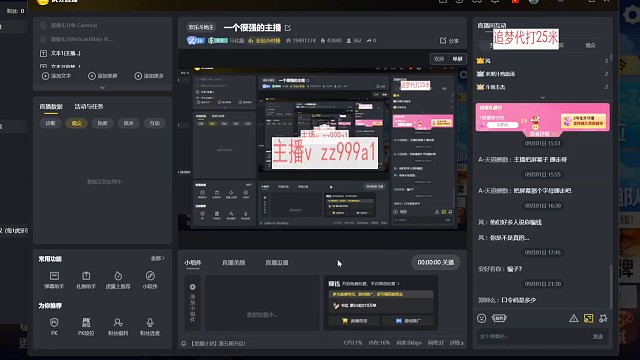
Task: Click the plus icon above 添加小组件
Action: click(x=193, y=287)
